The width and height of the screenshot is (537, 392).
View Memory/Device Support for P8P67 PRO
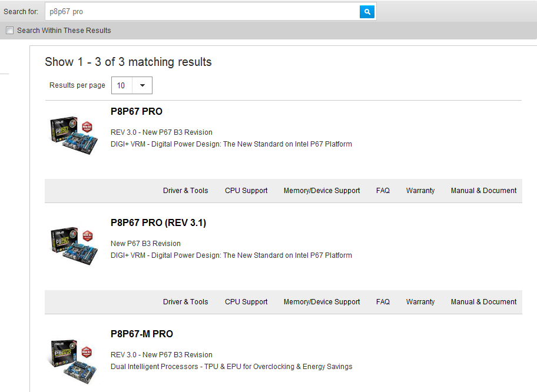(321, 191)
